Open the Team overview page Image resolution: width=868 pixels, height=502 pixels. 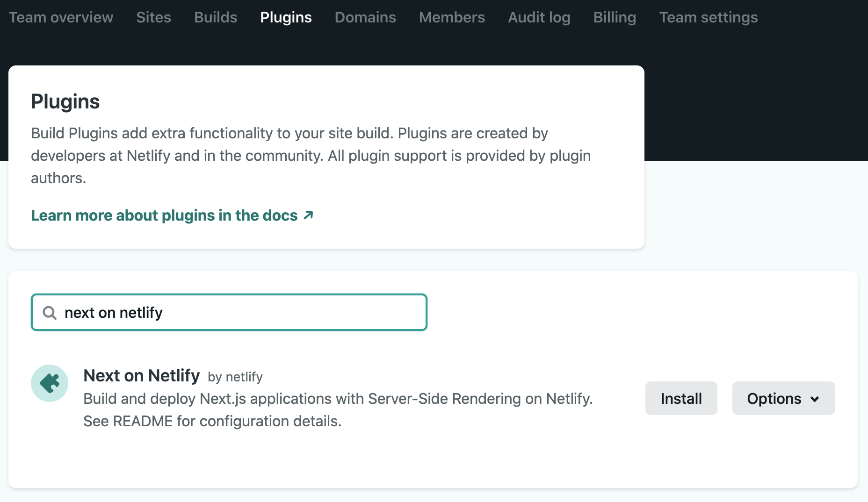pos(61,17)
